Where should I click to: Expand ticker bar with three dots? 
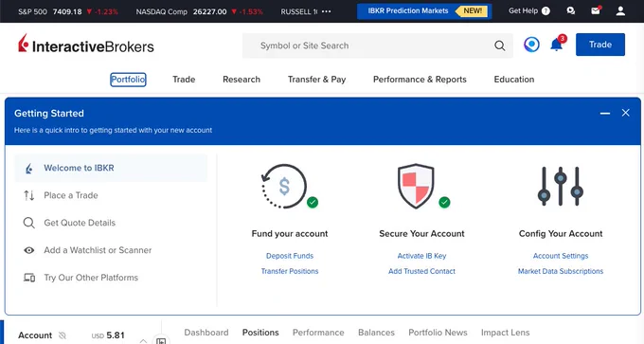click(326, 11)
